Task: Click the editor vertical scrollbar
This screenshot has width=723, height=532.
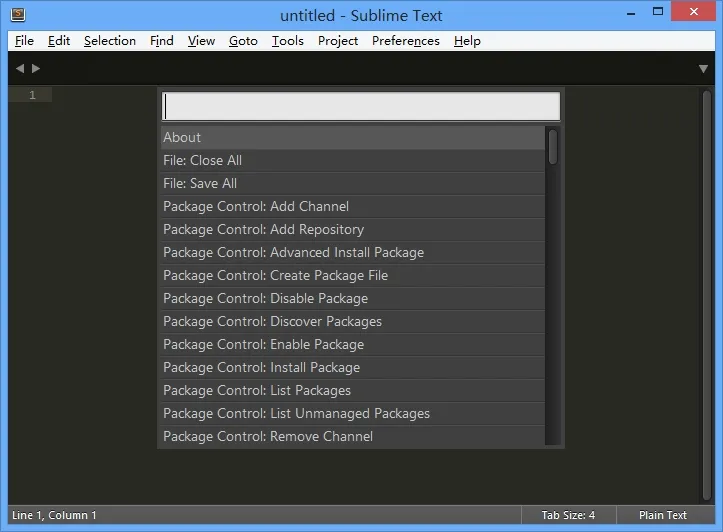Action: (707, 295)
